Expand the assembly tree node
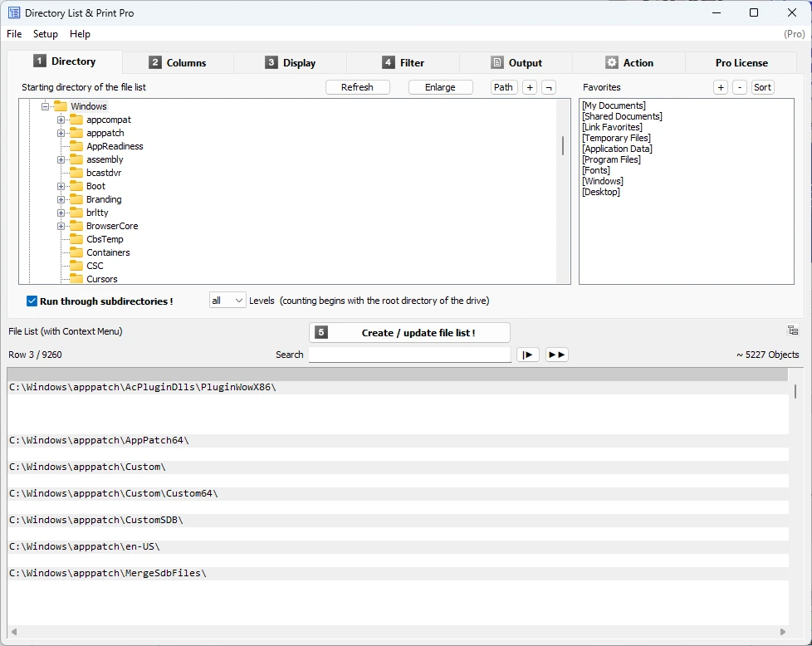This screenshot has width=812, height=646. click(61, 159)
